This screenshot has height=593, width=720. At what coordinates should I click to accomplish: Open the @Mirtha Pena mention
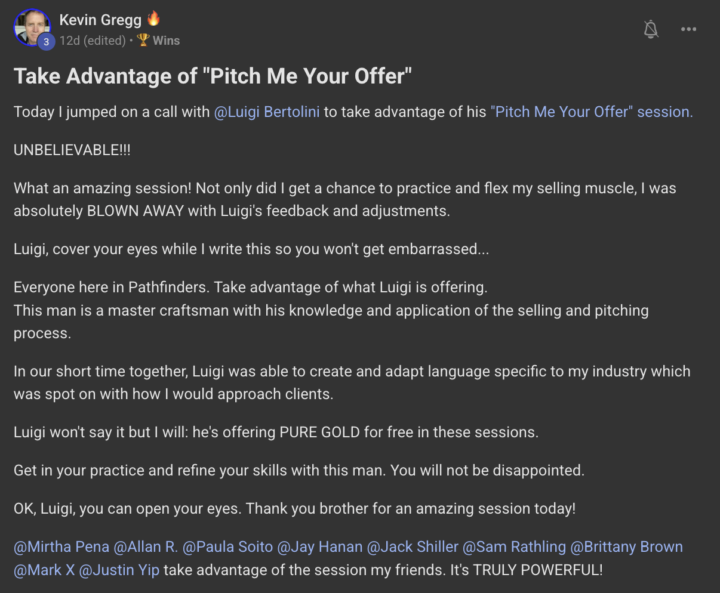tap(59, 547)
